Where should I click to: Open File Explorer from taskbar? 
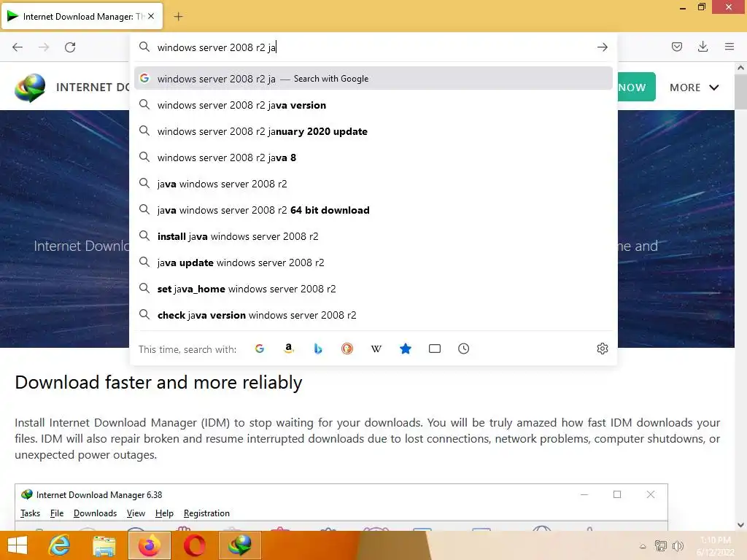[x=104, y=545]
